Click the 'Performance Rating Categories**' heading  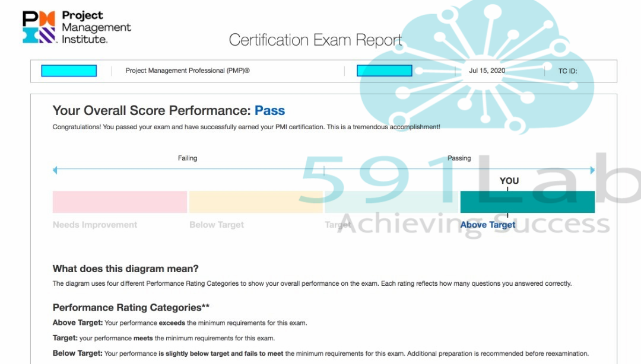click(x=131, y=308)
